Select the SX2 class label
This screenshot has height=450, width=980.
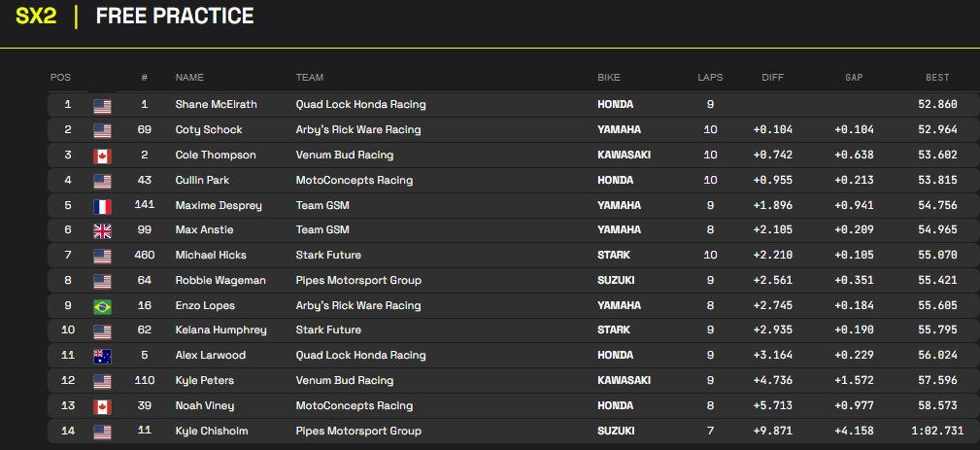pos(36,17)
